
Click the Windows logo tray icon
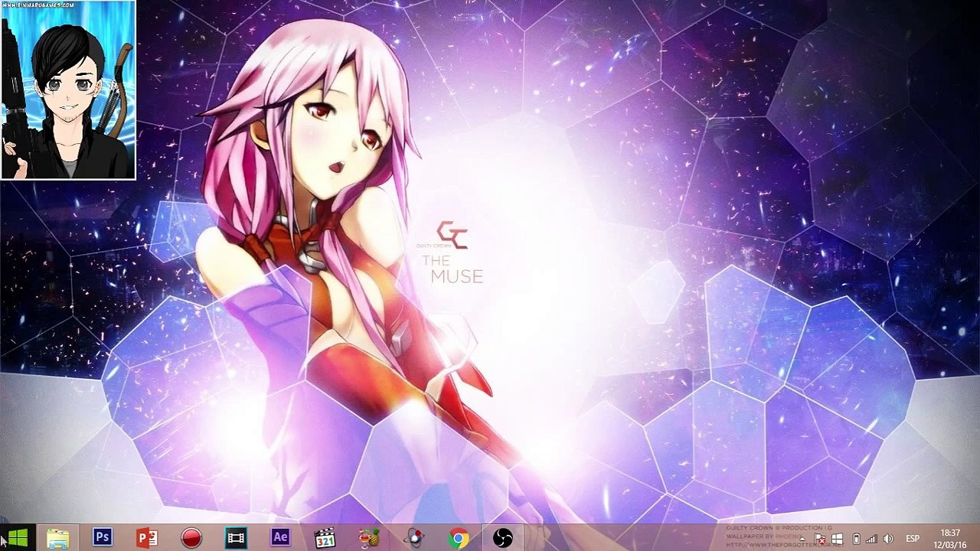coord(837,539)
